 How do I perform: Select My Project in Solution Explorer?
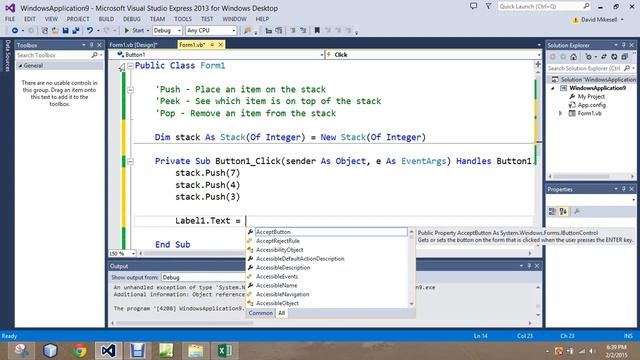tap(591, 97)
